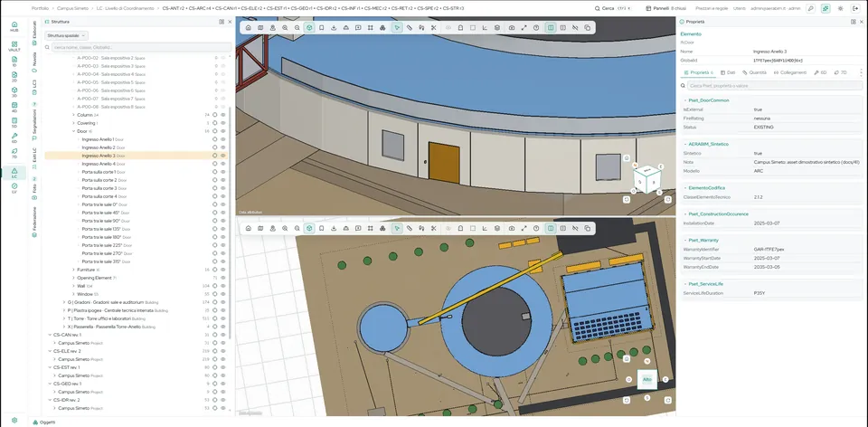Click the layers stack icon in lower viewport toolbar

[x=497, y=228]
